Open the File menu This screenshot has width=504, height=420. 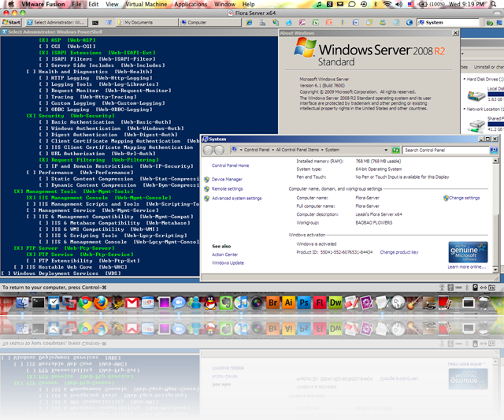point(76,4)
